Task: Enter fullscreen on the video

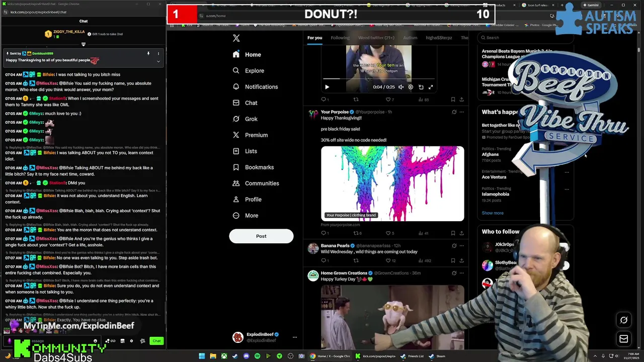Action: click(x=431, y=87)
